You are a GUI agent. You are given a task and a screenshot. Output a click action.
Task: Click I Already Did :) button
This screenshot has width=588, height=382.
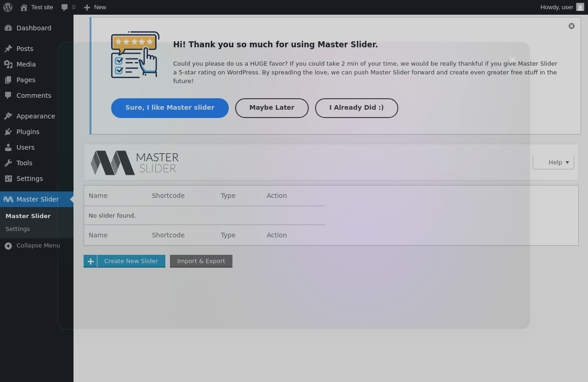[x=356, y=108]
